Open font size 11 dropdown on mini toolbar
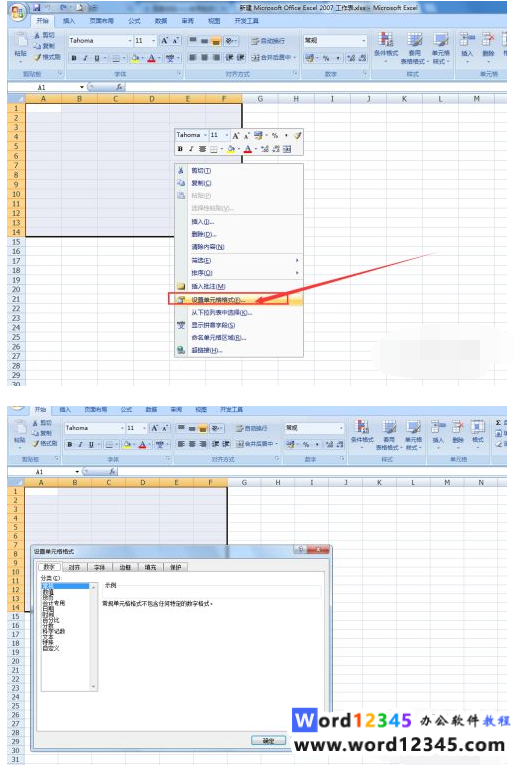 227,135
